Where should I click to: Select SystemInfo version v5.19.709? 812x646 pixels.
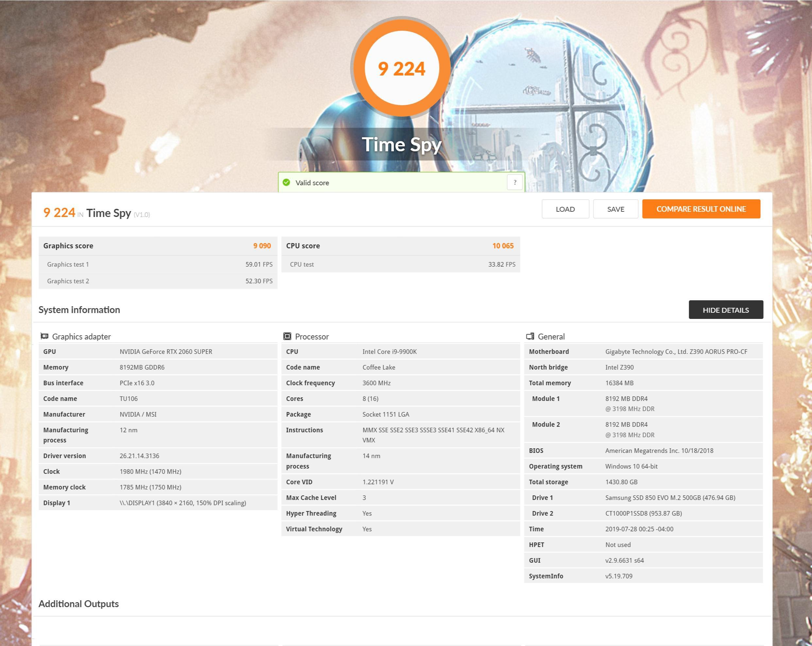618,576
